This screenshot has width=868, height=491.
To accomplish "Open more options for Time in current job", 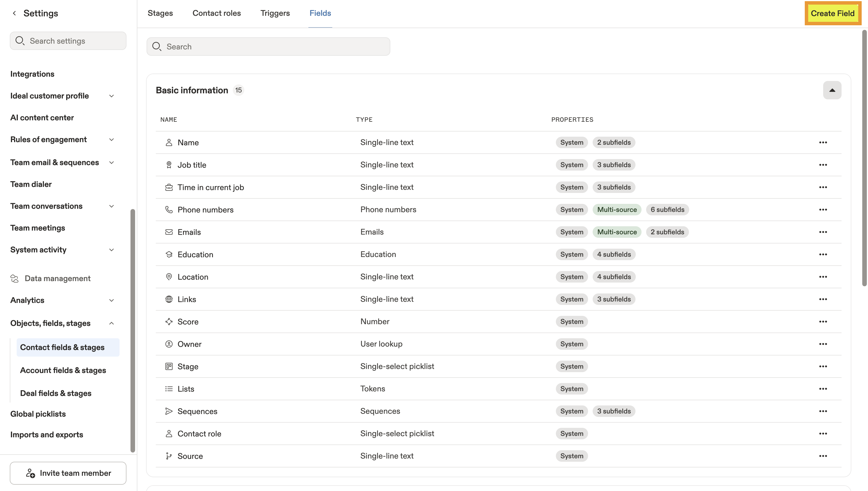I will point(823,187).
